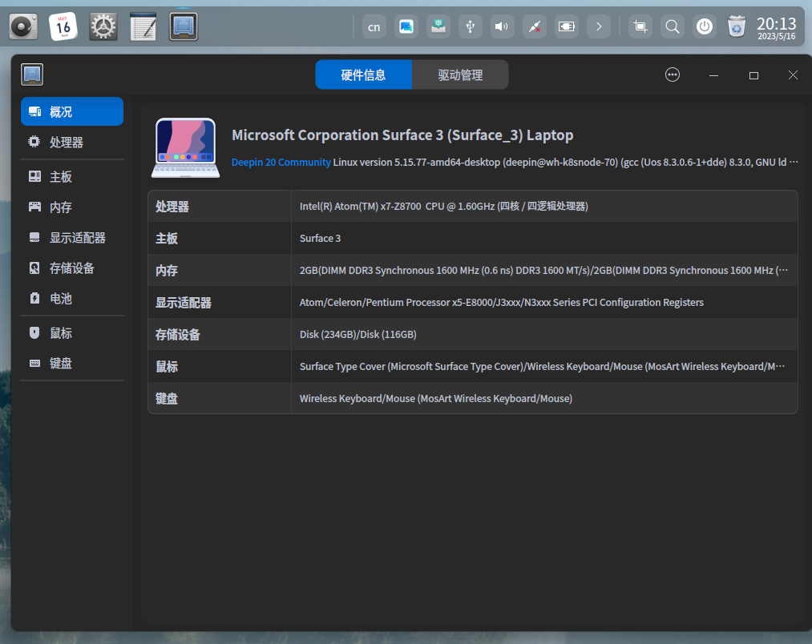Click the Linux version 5.15.77 text

(x=565, y=162)
